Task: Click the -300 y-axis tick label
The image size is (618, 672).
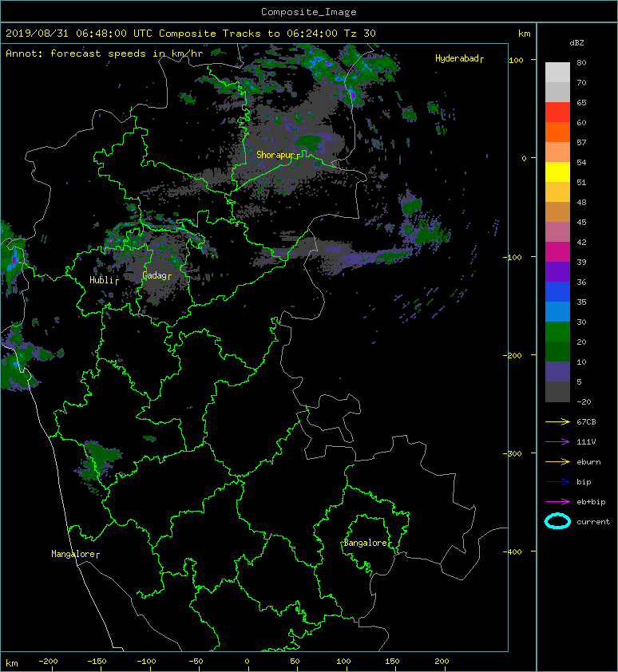Action: click(512, 453)
